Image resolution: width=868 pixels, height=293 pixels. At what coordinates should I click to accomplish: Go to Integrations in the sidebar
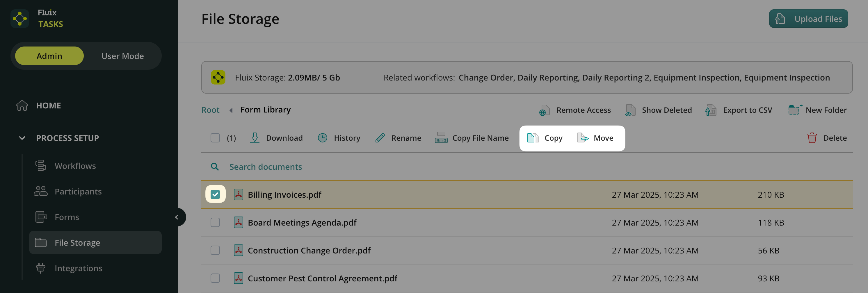click(78, 268)
